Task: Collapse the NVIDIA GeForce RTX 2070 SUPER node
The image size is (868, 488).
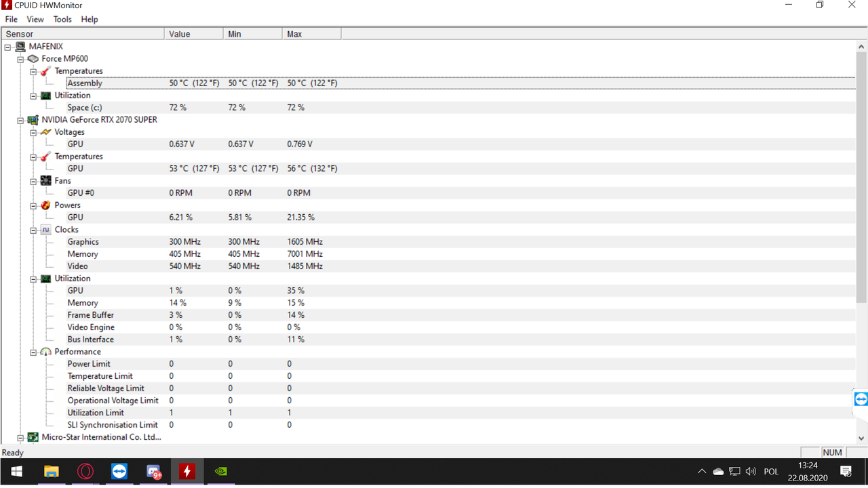Action: (20, 120)
